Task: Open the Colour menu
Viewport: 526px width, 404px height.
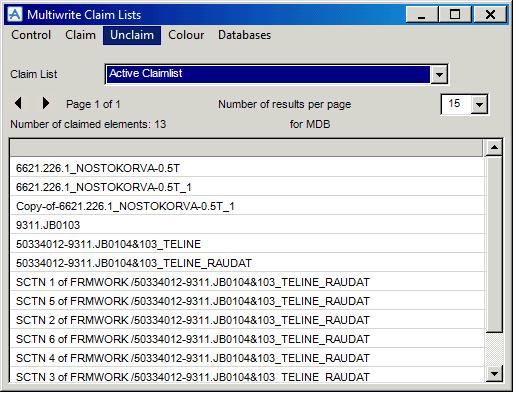Action: [186, 35]
